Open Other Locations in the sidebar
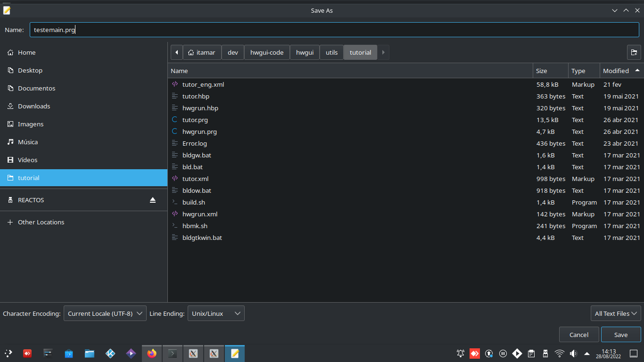This screenshot has height=362, width=644. click(x=41, y=222)
